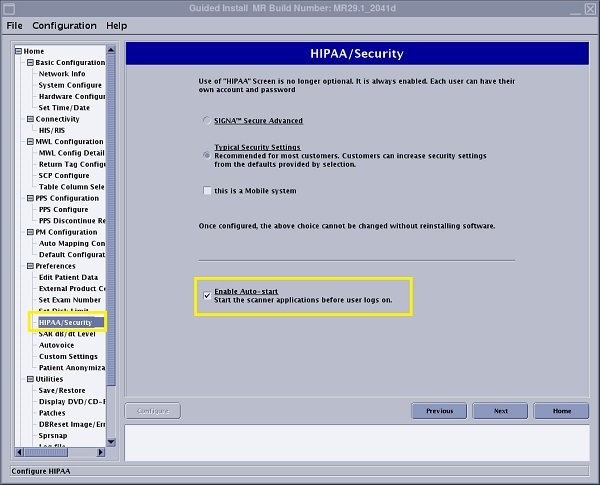The width and height of the screenshot is (600, 485).
Task: Collapse the Preferences tree node
Action: coord(31,266)
